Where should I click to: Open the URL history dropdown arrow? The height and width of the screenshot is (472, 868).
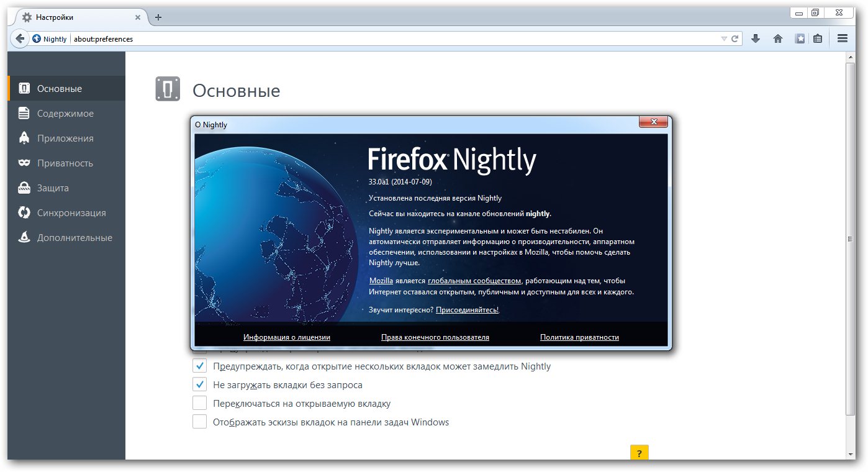[724, 39]
